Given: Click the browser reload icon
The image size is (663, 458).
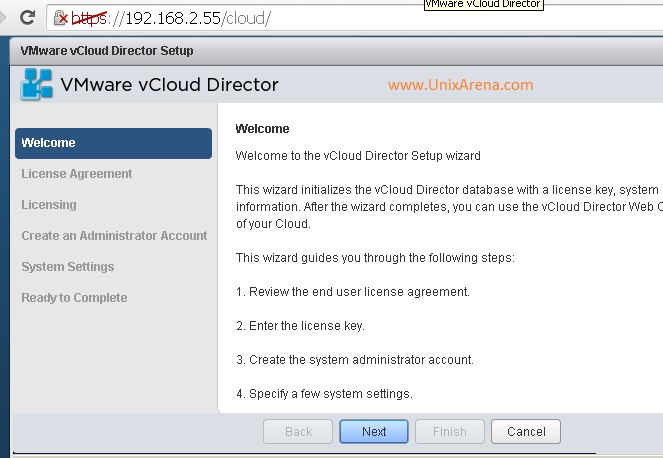Looking at the screenshot, I should 27,17.
